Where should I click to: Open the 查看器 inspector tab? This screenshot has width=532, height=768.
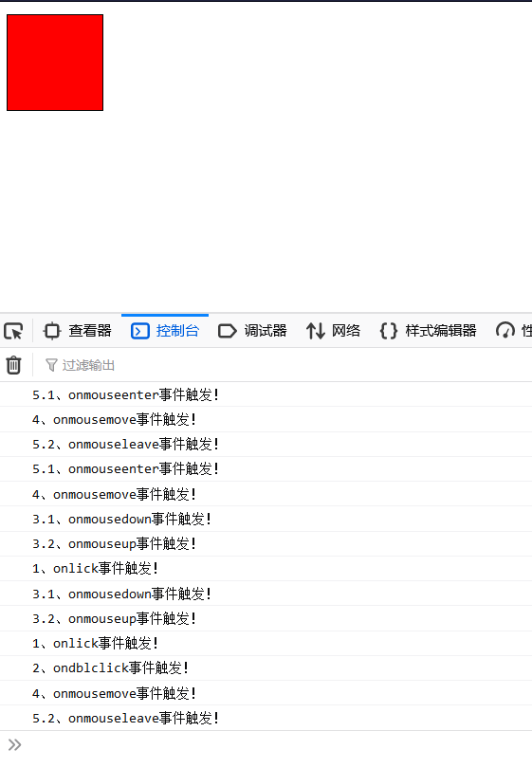tap(78, 331)
